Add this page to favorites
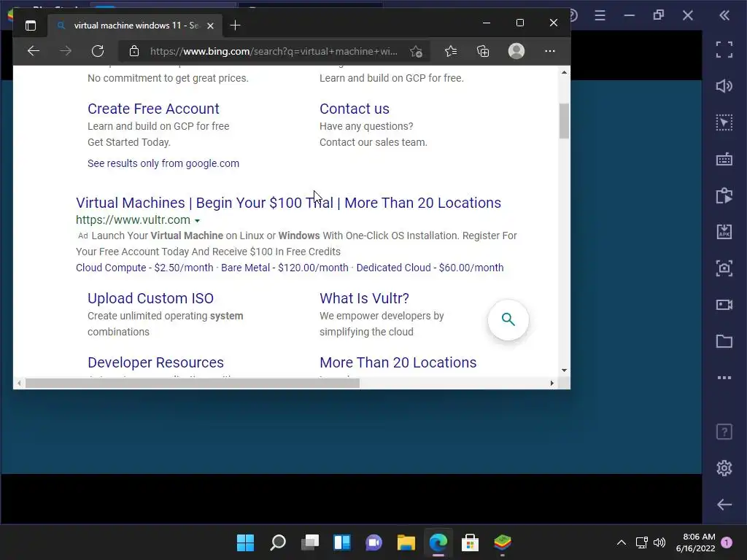747x560 pixels. pyautogui.click(x=416, y=52)
